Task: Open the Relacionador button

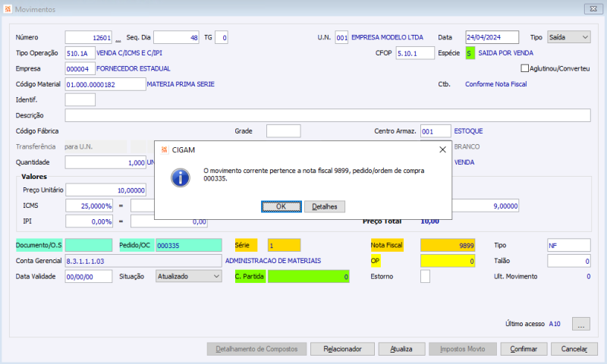Action: click(x=342, y=349)
